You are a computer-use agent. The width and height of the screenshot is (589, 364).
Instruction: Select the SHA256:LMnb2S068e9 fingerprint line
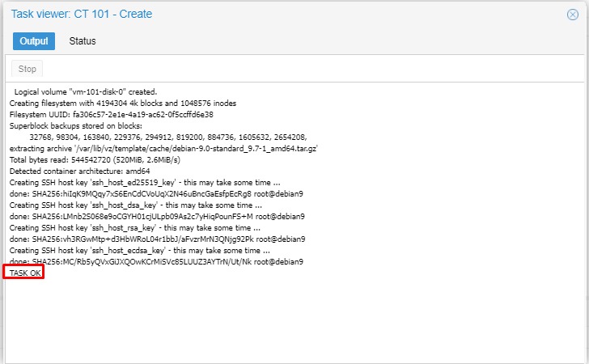pos(157,216)
